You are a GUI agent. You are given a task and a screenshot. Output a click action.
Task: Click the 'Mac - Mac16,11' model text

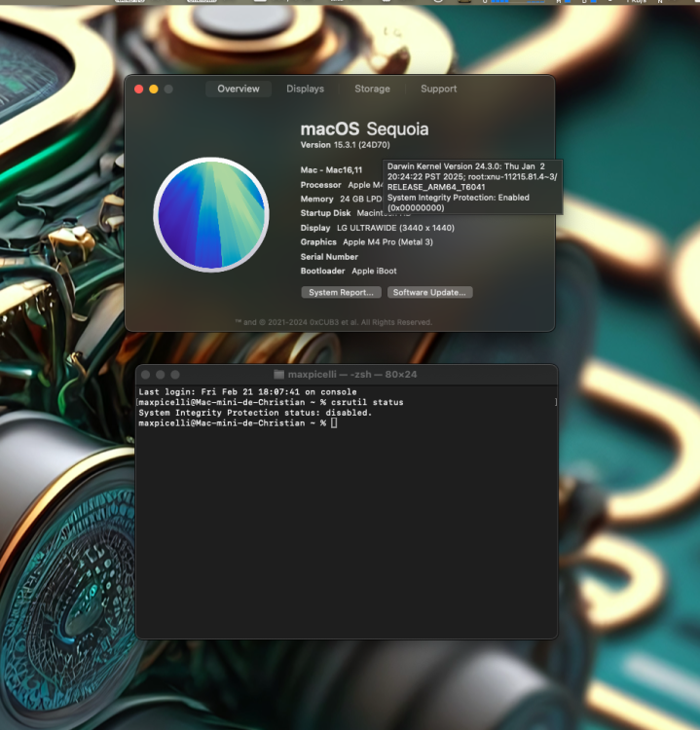pyautogui.click(x=331, y=170)
